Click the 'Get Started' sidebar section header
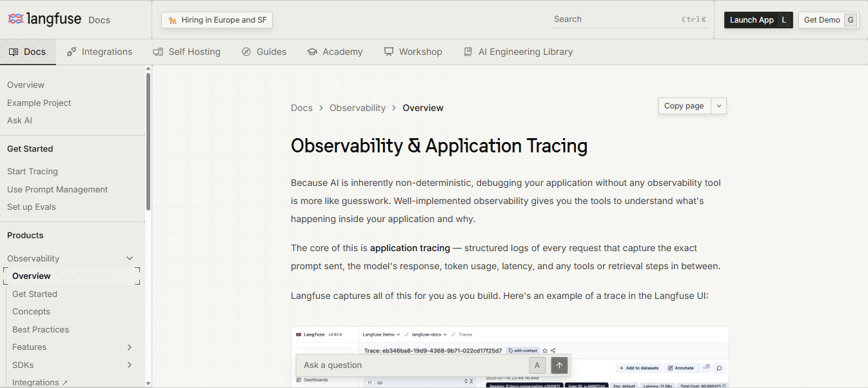Viewport: 868px width, 388px height. point(30,148)
